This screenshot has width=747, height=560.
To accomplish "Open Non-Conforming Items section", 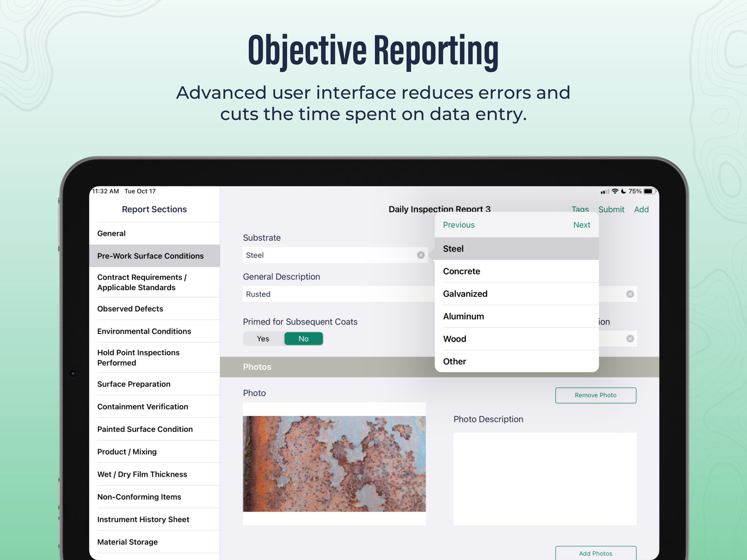I will [x=154, y=497].
